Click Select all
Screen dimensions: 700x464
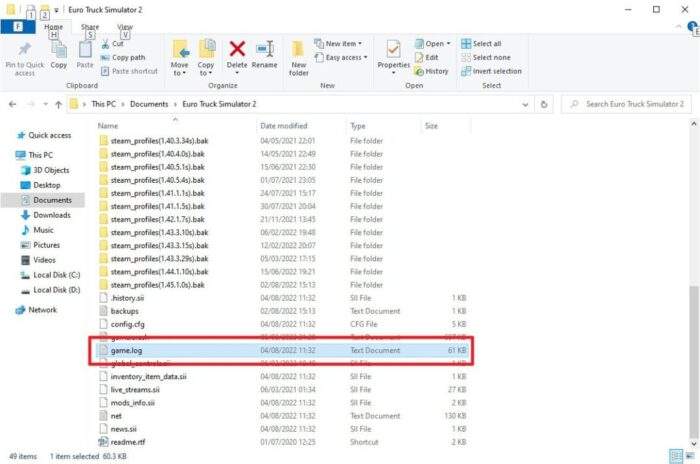pos(481,44)
